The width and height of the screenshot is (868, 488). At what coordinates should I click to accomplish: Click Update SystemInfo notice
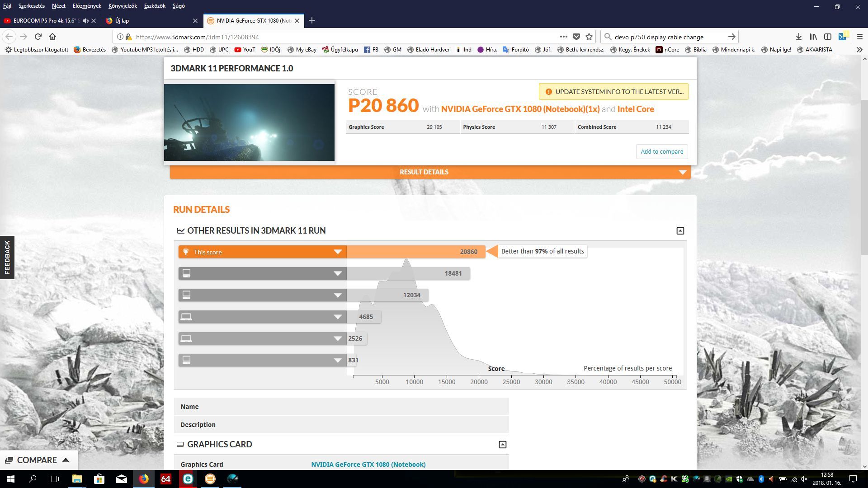click(x=613, y=92)
